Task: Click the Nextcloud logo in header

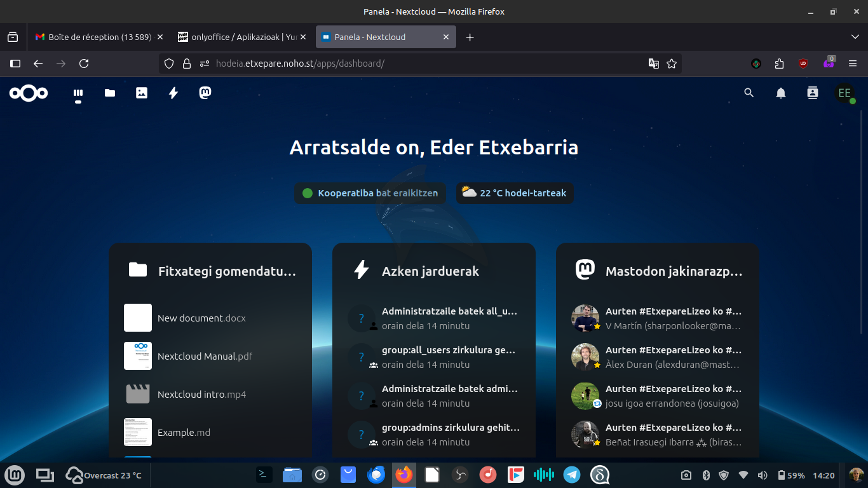Action: pos(29,93)
